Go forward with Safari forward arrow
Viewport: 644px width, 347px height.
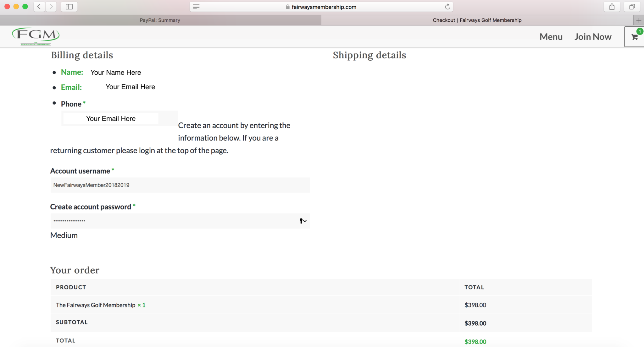[51, 7]
